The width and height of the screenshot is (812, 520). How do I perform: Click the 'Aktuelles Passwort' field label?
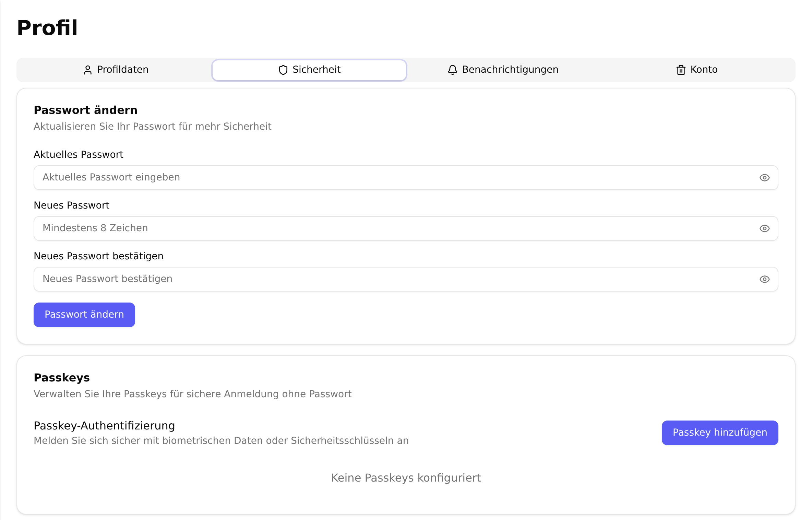(79, 155)
